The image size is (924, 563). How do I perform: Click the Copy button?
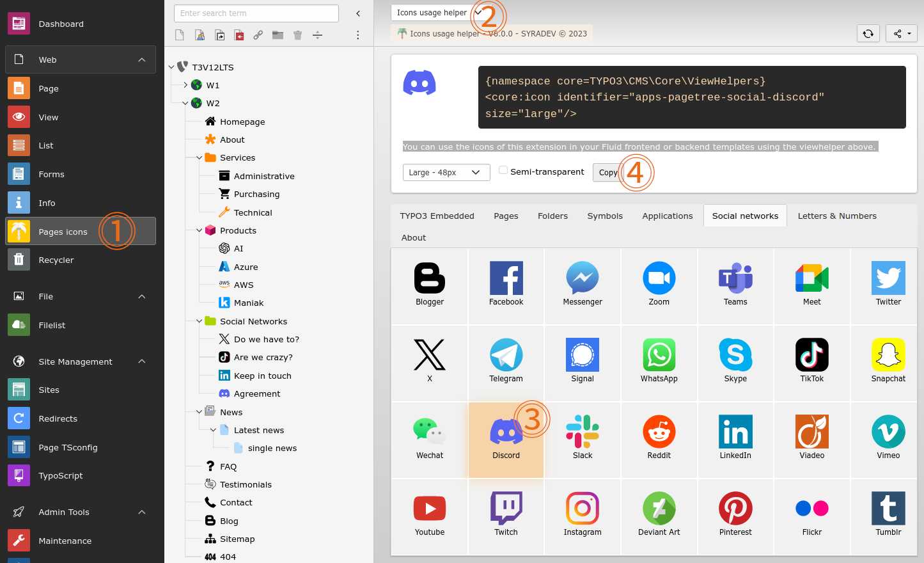point(608,173)
